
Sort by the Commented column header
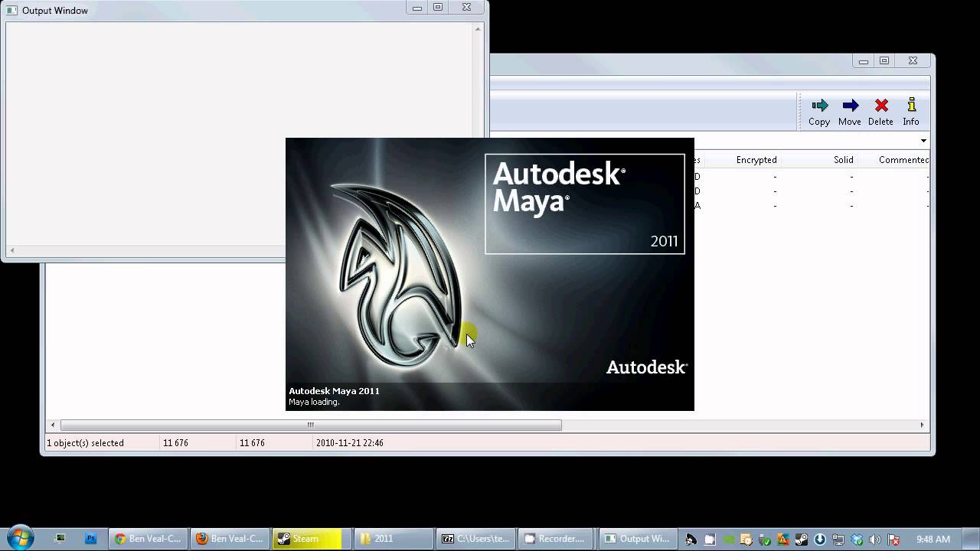click(903, 160)
